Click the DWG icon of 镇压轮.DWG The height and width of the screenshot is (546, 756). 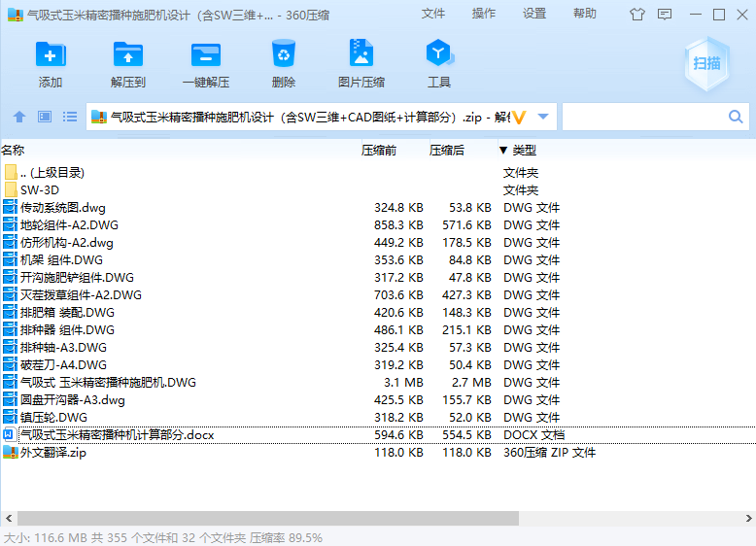click(10, 417)
